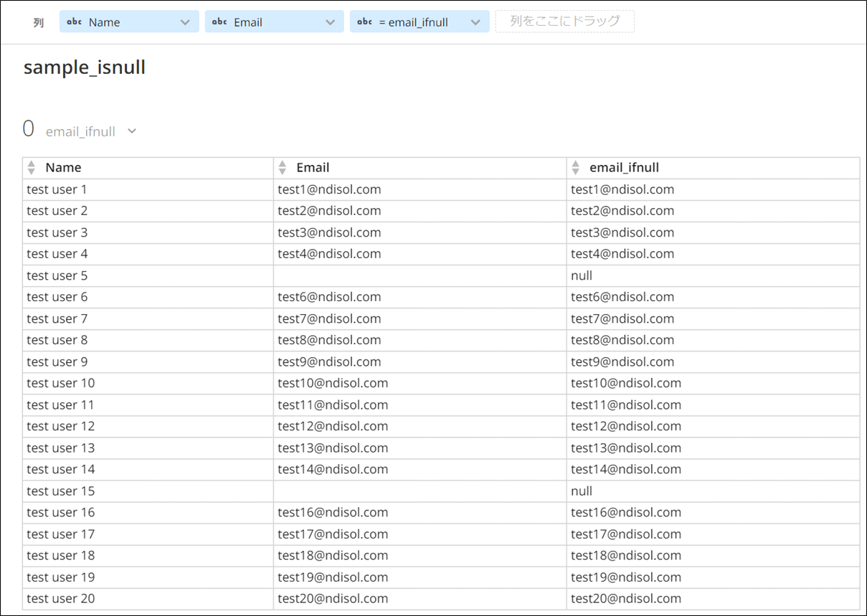Screen dimensions: 867x616
Task: Click the abc type icon on Name pill
Action: coord(75,22)
